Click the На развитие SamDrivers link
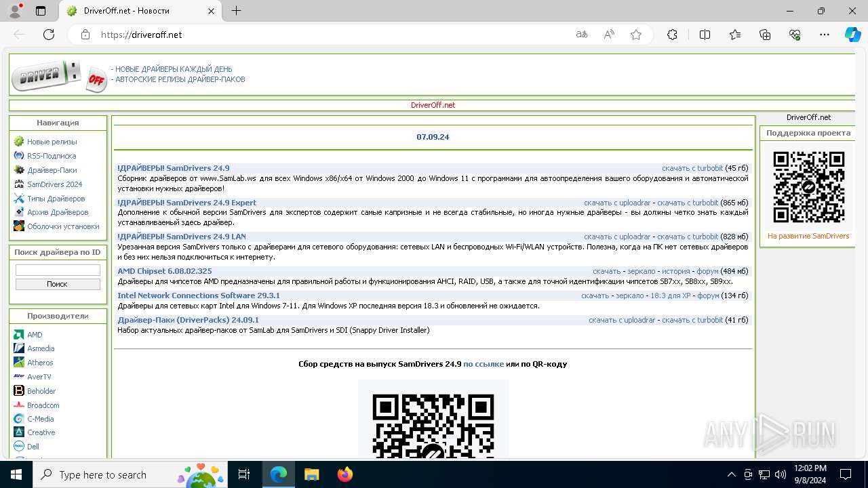This screenshot has height=488, width=868. click(808, 236)
